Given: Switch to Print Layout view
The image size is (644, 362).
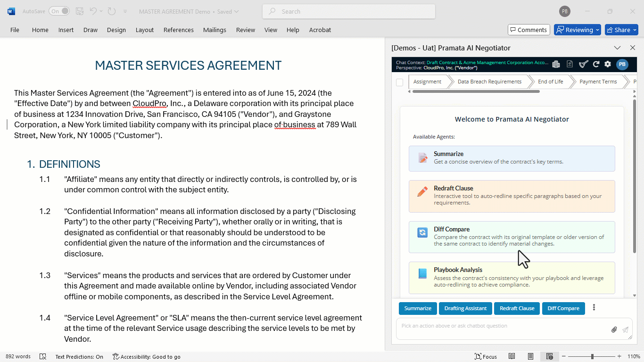Looking at the screenshot, I should tap(531, 357).
